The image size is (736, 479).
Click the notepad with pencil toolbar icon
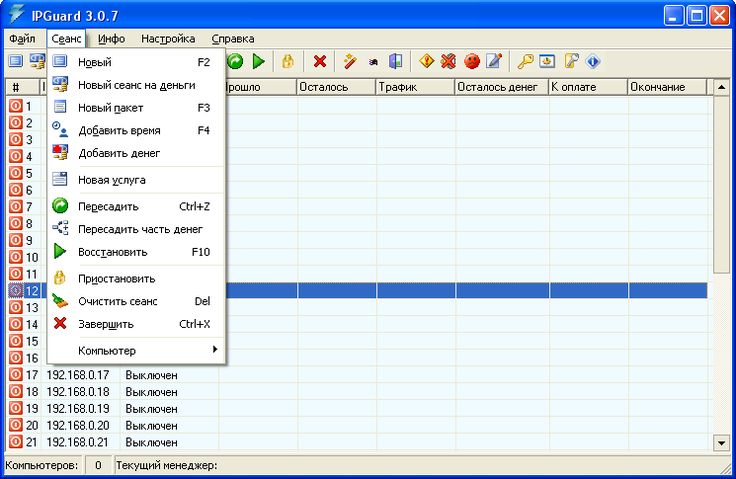coord(494,61)
